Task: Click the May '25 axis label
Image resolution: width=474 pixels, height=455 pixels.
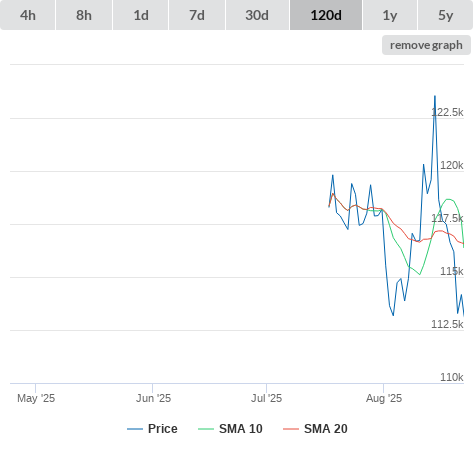Action: 36,398
